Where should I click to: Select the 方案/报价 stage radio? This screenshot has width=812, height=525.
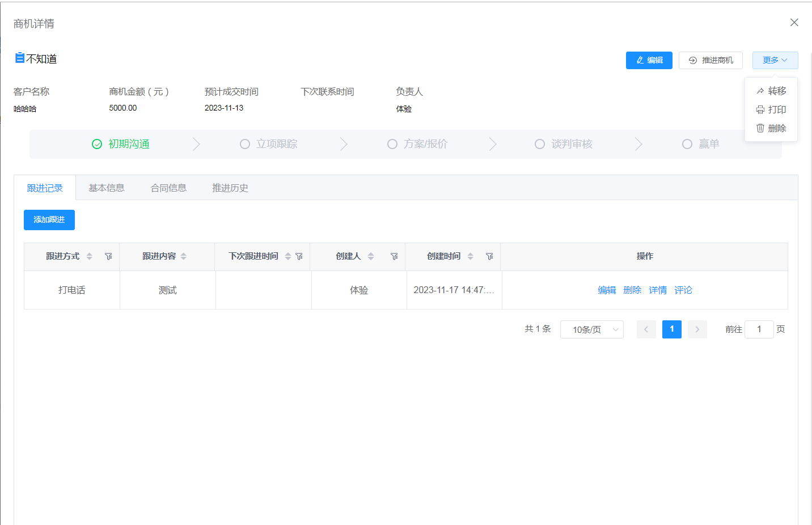click(392, 144)
